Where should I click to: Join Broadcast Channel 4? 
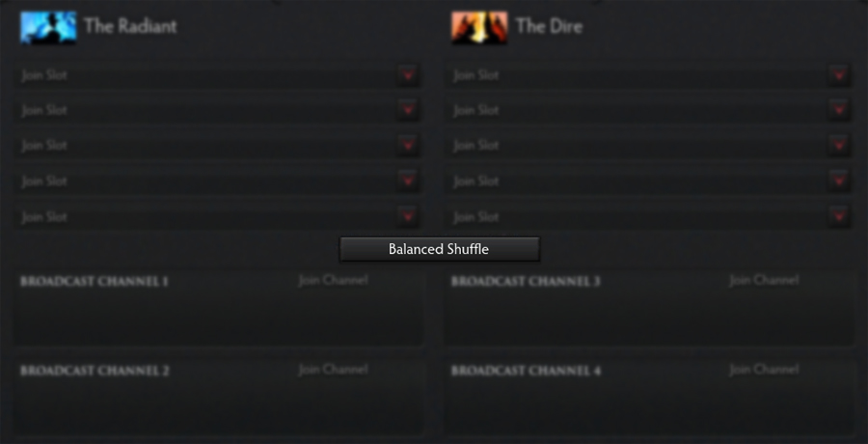(764, 369)
